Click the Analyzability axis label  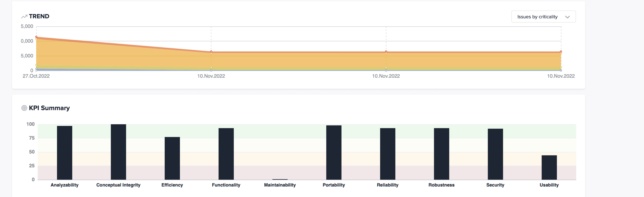pos(64,185)
